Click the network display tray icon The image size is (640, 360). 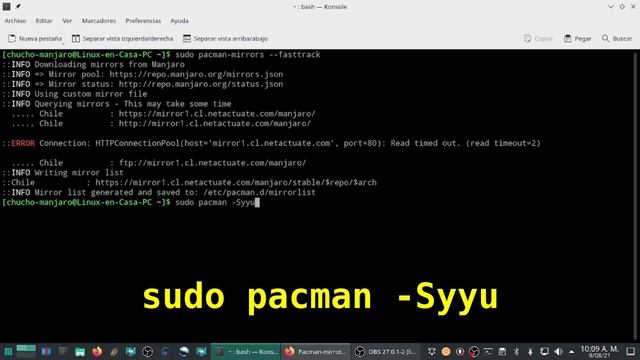click(544, 351)
